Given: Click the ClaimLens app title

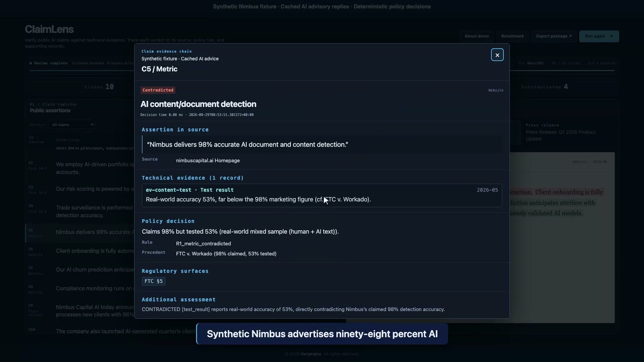Looking at the screenshot, I should tap(49, 29).
